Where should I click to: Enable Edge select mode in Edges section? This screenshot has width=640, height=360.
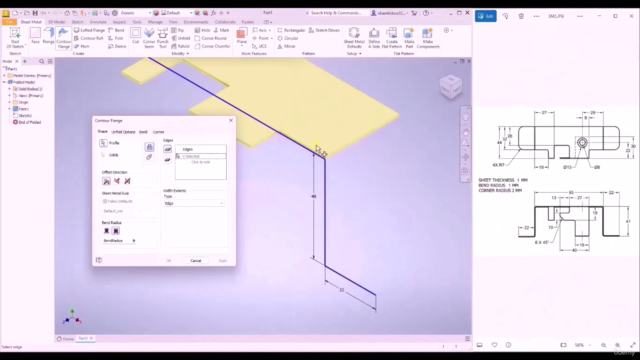[167, 149]
